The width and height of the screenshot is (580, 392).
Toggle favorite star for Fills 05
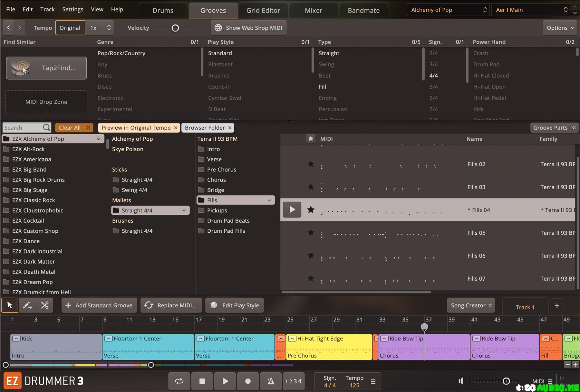311,233
